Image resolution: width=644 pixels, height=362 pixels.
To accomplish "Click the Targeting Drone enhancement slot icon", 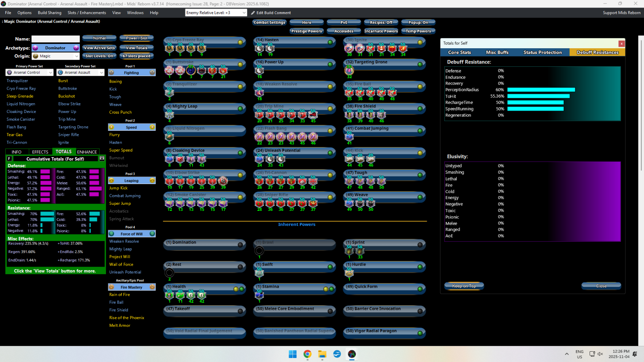I will (x=349, y=71).
